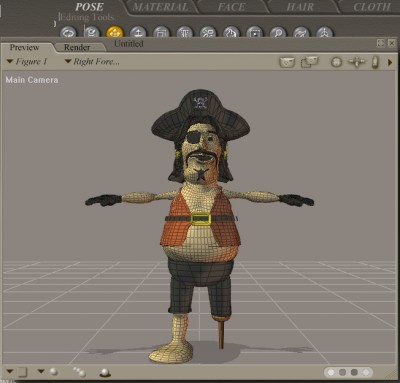Image resolution: width=400 pixels, height=383 pixels.
Task: Select the Rotate editing tool
Action: (x=68, y=33)
